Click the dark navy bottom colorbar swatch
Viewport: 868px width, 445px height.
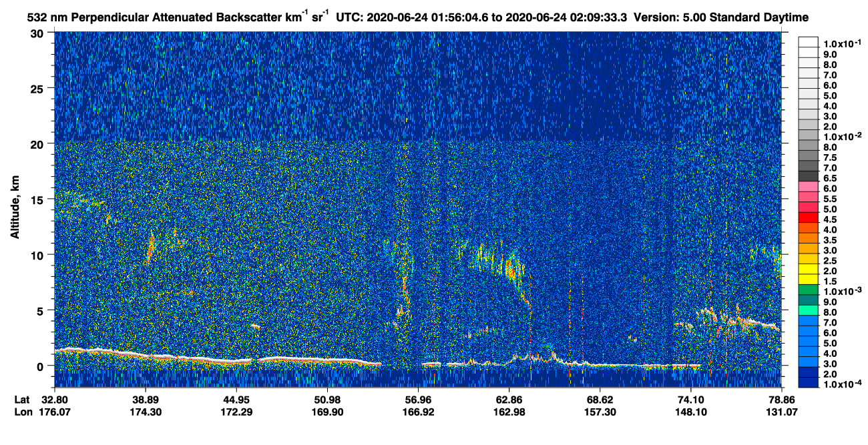pyautogui.click(x=808, y=382)
